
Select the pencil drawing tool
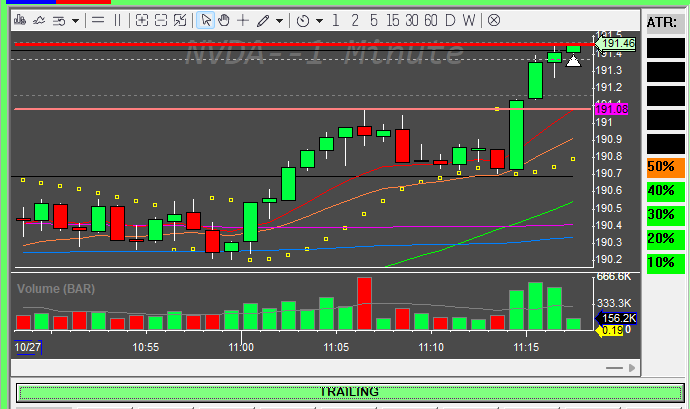[263, 21]
